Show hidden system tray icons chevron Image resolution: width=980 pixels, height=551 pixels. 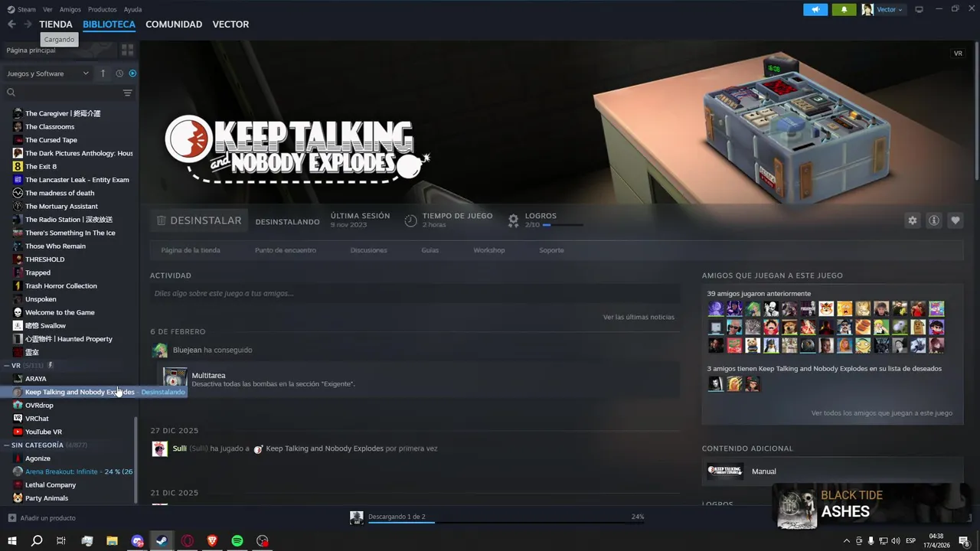[x=846, y=541]
